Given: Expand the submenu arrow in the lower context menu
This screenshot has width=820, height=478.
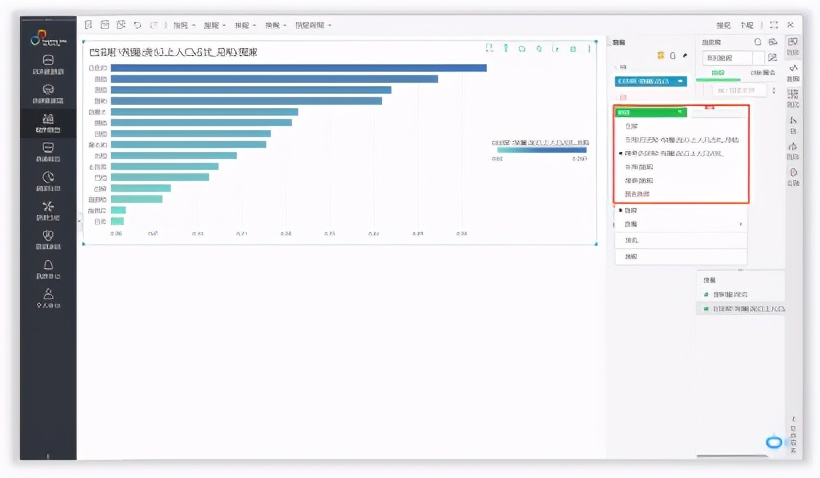Looking at the screenshot, I should point(741,224).
